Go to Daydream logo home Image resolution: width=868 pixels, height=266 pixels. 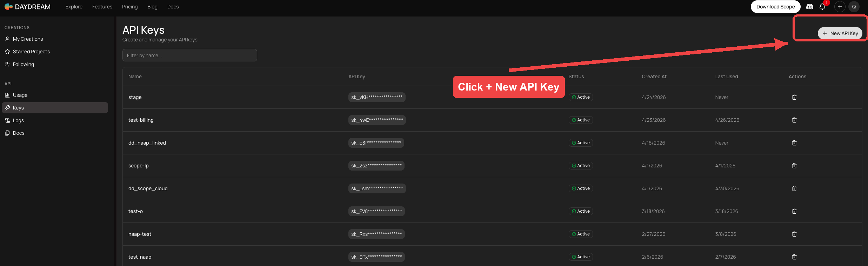(27, 7)
